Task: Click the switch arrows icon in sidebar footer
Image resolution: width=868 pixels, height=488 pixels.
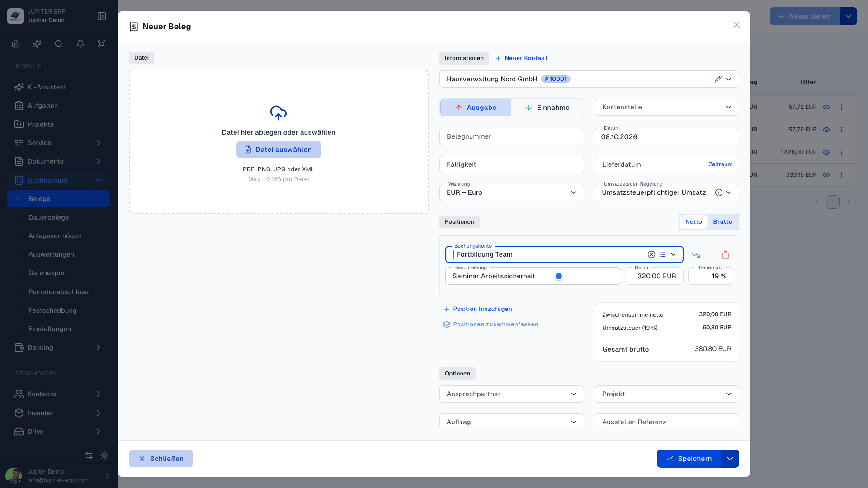Action: pyautogui.click(x=89, y=455)
